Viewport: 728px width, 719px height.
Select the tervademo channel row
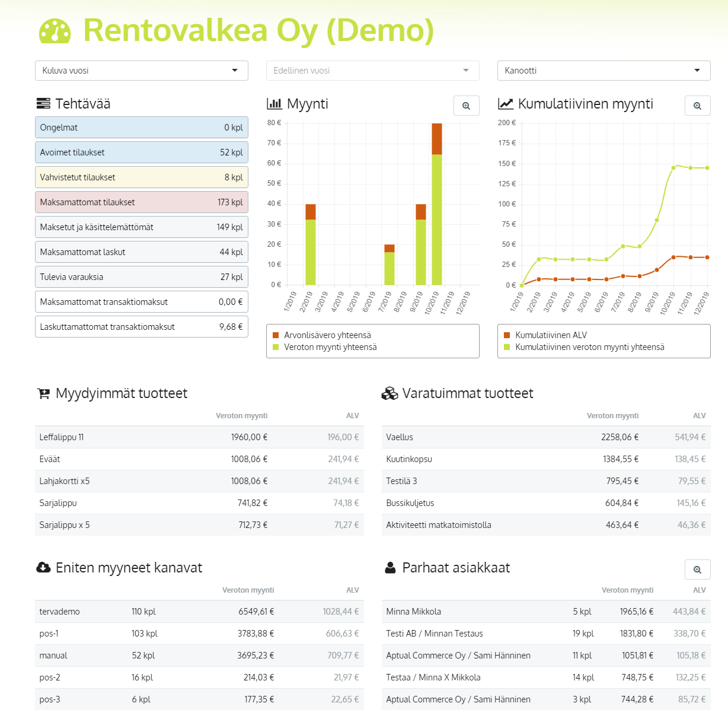(199, 612)
